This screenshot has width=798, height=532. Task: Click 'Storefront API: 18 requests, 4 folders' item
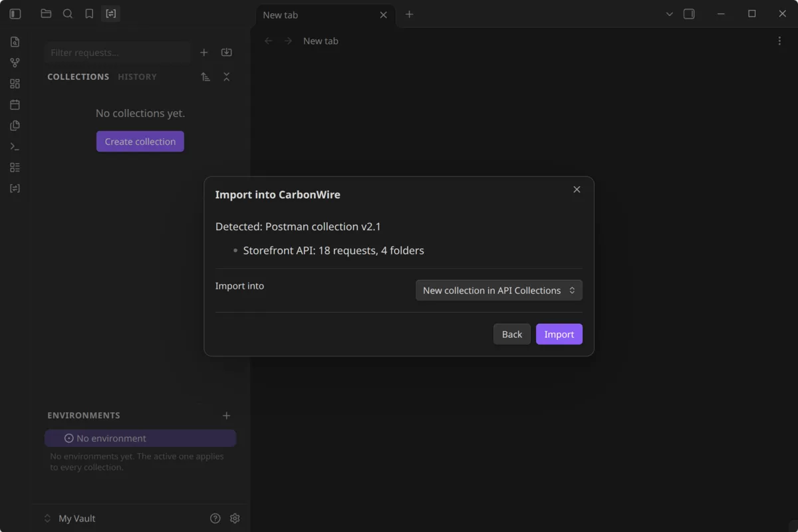coord(334,251)
